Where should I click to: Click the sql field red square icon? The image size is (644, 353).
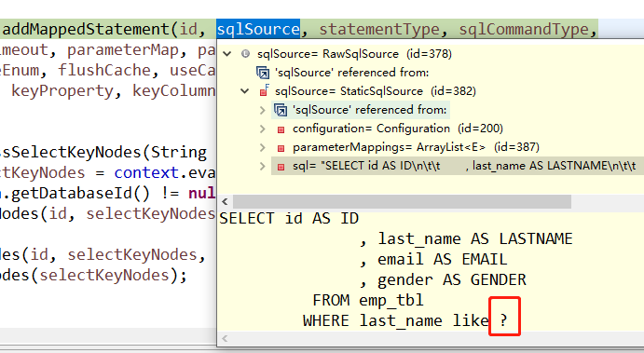click(281, 167)
